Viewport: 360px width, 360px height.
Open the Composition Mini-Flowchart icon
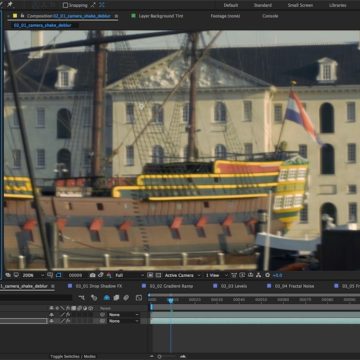[82, 298]
